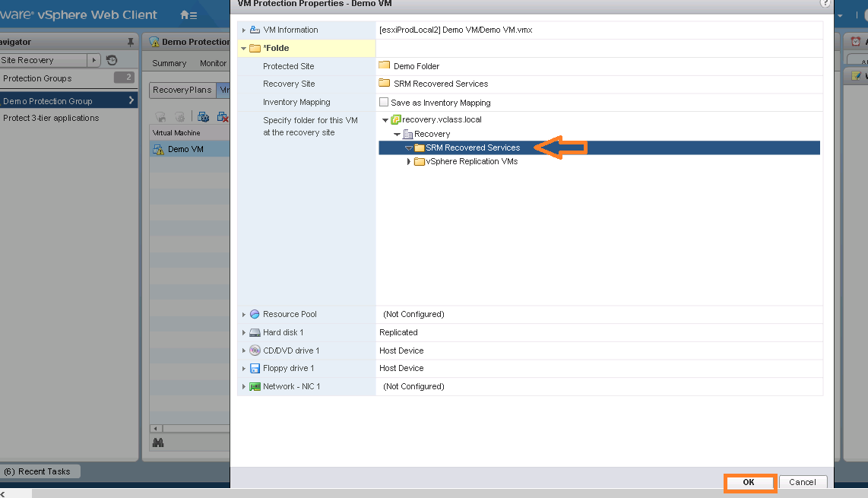The width and height of the screenshot is (868, 498).
Task: Open the dialog help question mark icon
Action: [x=824, y=3]
